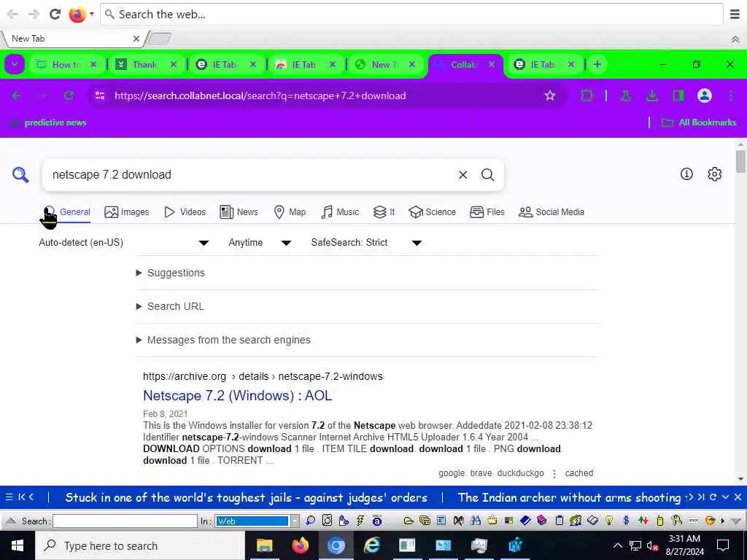Screen dimensions: 747x560
Task: Switch to the 'How to' tab
Action: [x=66, y=64]
